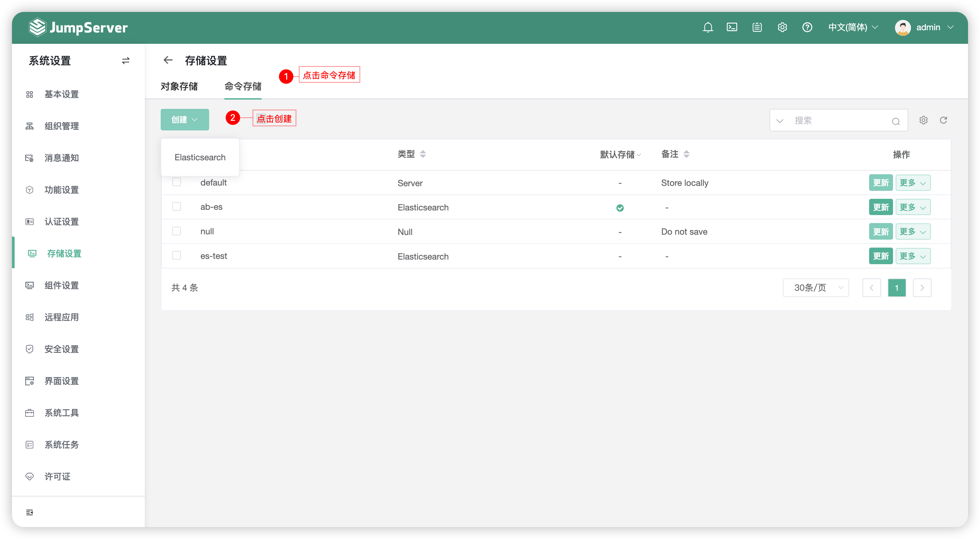Click page number 1 button
Image resolution: width=980 pixels, height=539 pixels.
pos(897,287)
